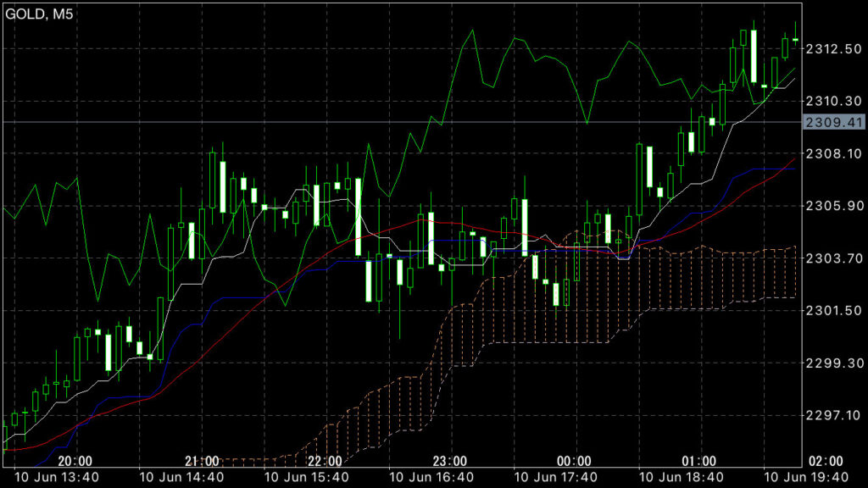
Task: Click the 10 Jun 16:40 date label
Action: (x=431, y=478)
